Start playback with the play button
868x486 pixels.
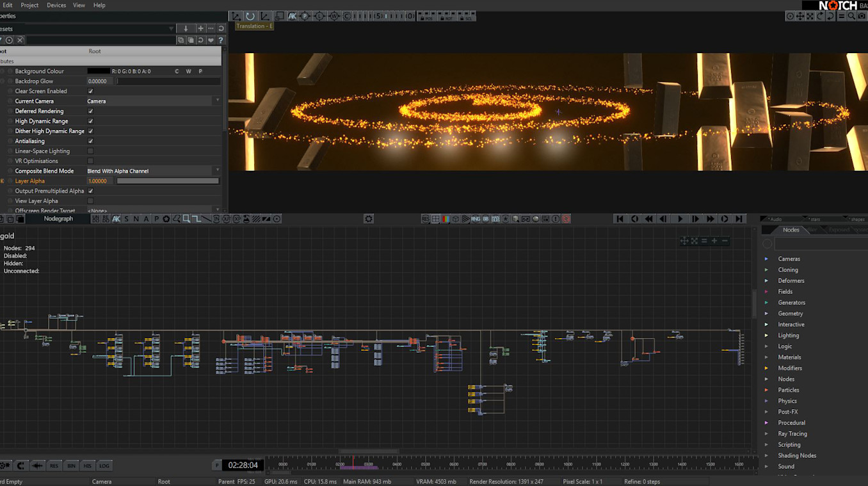[680, 219]
